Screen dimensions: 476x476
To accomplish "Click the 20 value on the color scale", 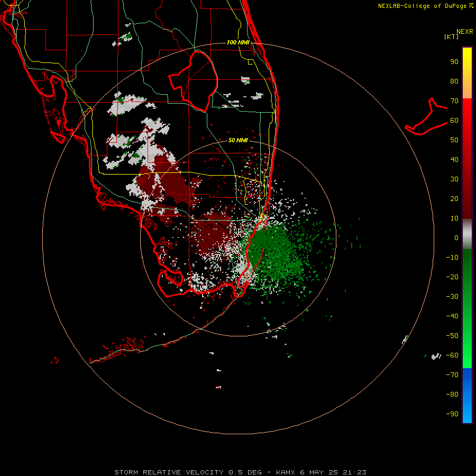I will tap(454, 199).
